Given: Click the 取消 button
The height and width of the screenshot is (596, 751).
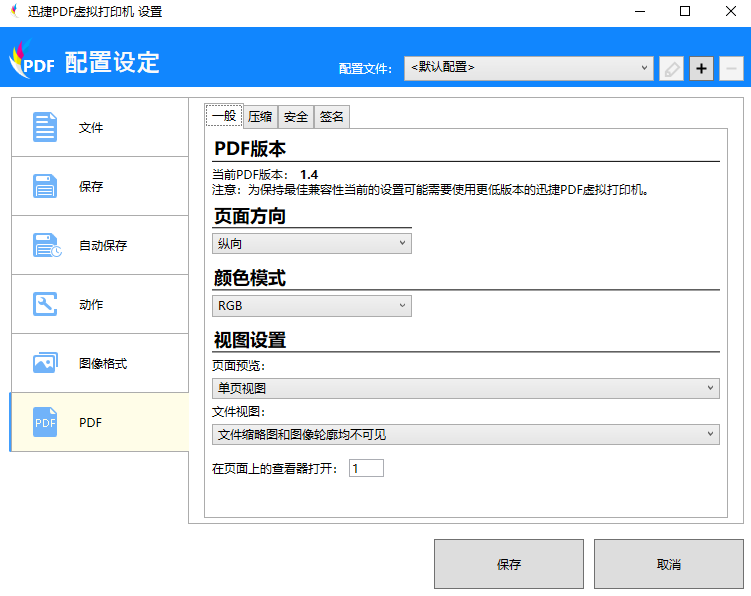Looking at the screenshot, I should pyautogui.click(x=669, y=564).
